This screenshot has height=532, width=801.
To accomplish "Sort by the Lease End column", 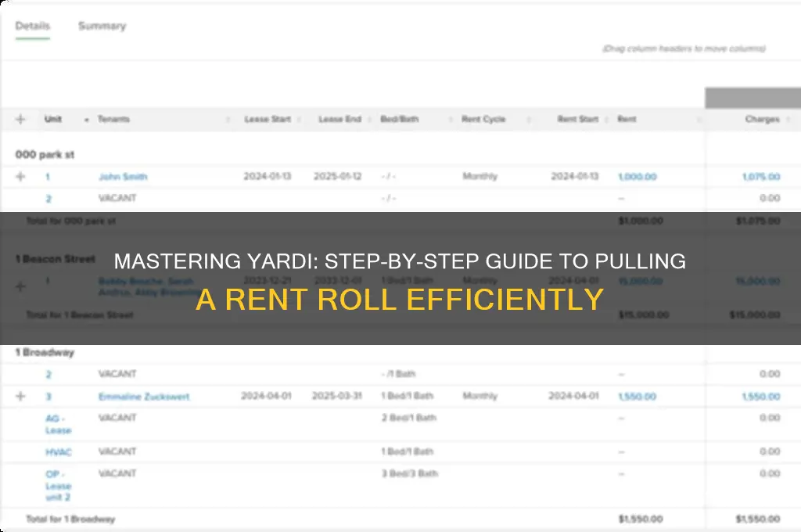I will click(x=339, y=119).
